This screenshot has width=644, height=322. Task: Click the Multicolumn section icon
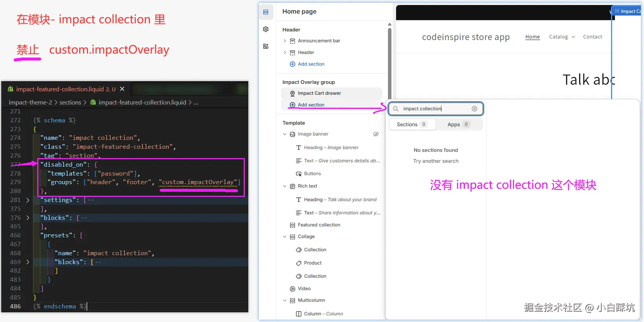(x=293, y=300)
